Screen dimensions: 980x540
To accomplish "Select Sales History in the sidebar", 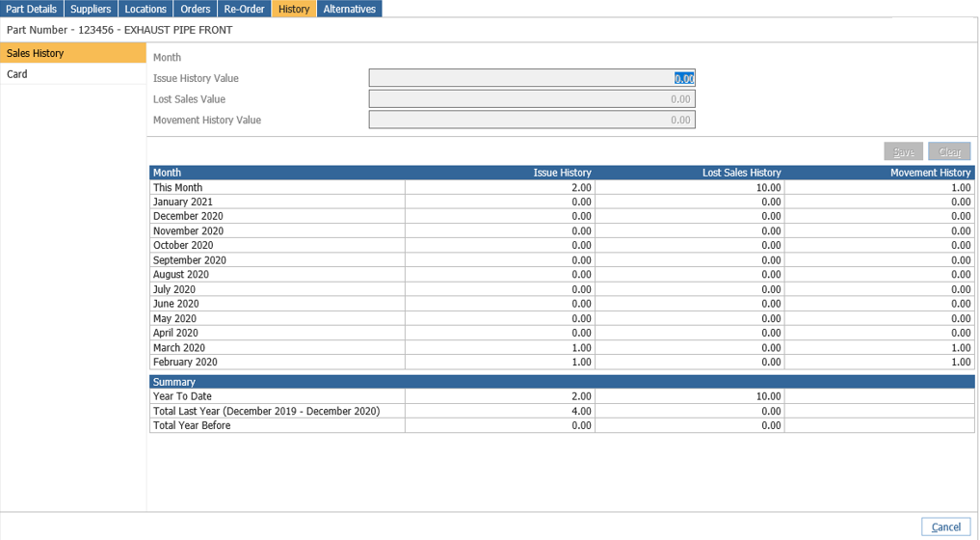I will (73, 53).
